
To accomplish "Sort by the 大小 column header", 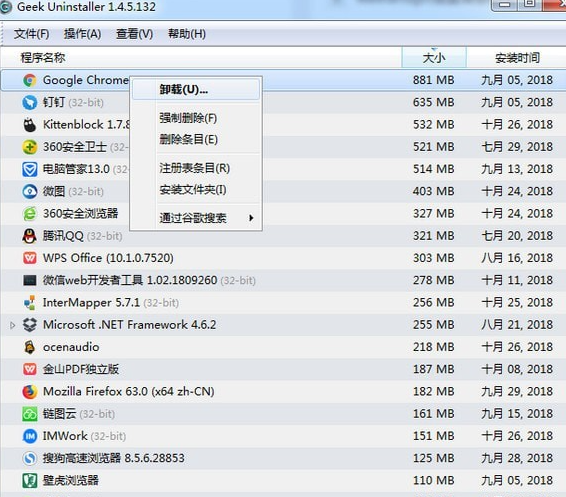I will 434,58.
